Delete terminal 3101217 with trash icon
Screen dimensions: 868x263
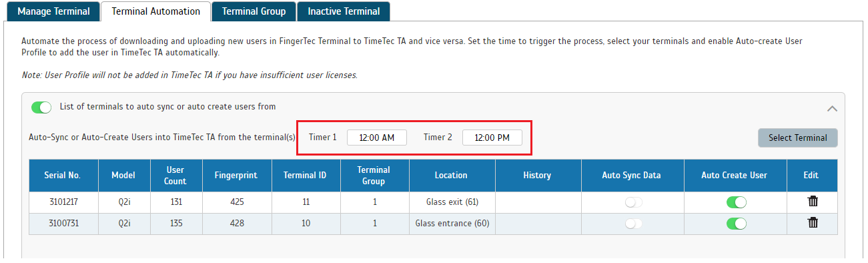pyautogui.click(x=813, y=202)
